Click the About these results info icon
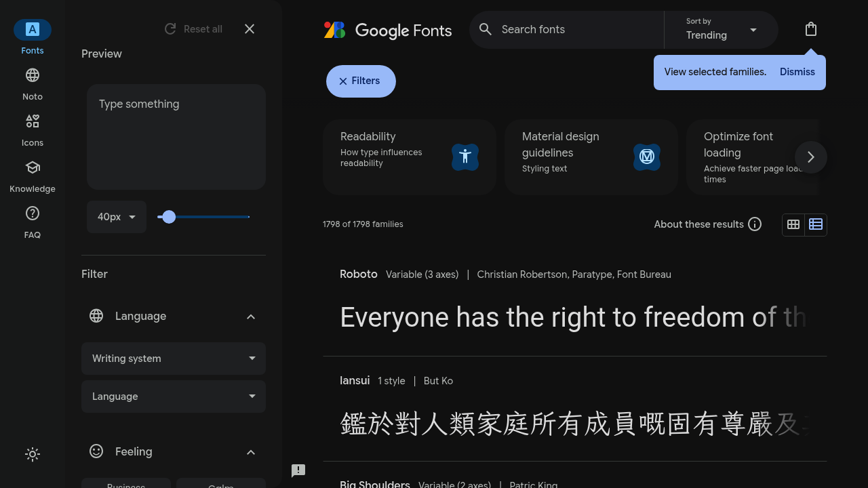This screenshot has width=868, height=488. pyautogui.click(x=755, y=224)
